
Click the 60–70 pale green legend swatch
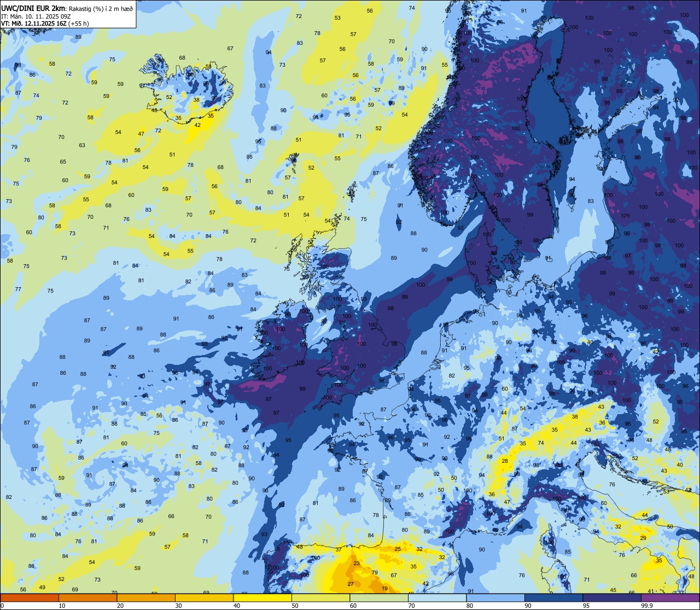coord(379,597)
